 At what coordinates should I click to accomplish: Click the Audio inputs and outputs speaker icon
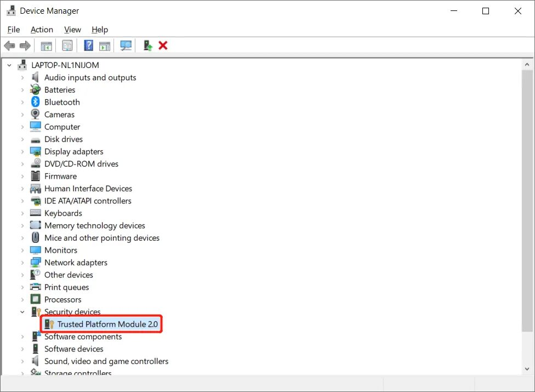coord(35,77)
